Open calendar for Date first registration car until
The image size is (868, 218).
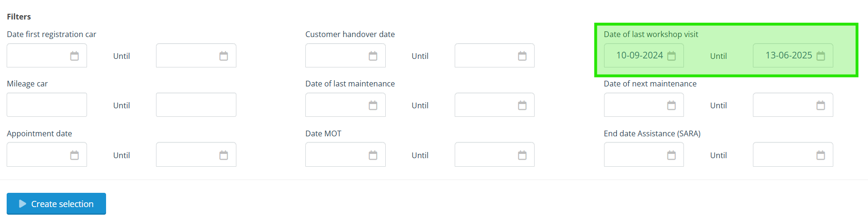224,56
